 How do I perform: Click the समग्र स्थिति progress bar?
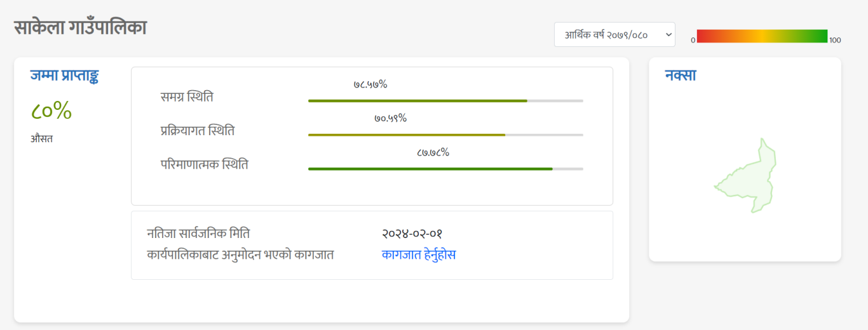click(445, 101)
